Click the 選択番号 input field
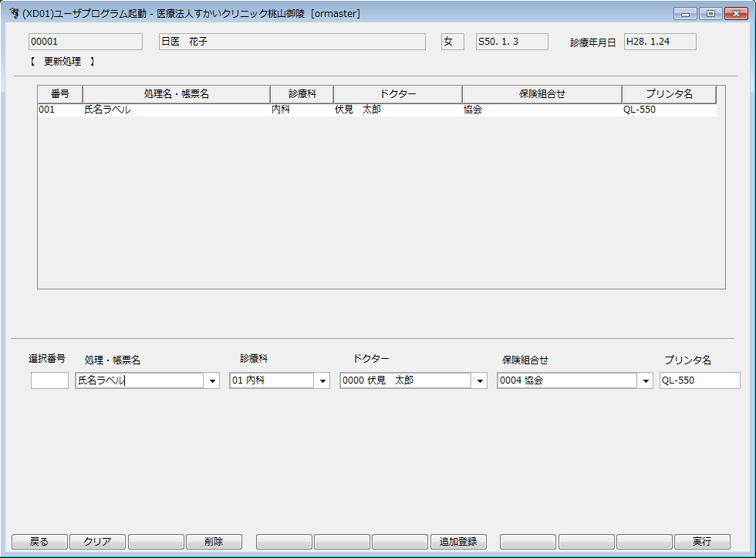The width and height of the screenshot is (756, 558). 49,380
